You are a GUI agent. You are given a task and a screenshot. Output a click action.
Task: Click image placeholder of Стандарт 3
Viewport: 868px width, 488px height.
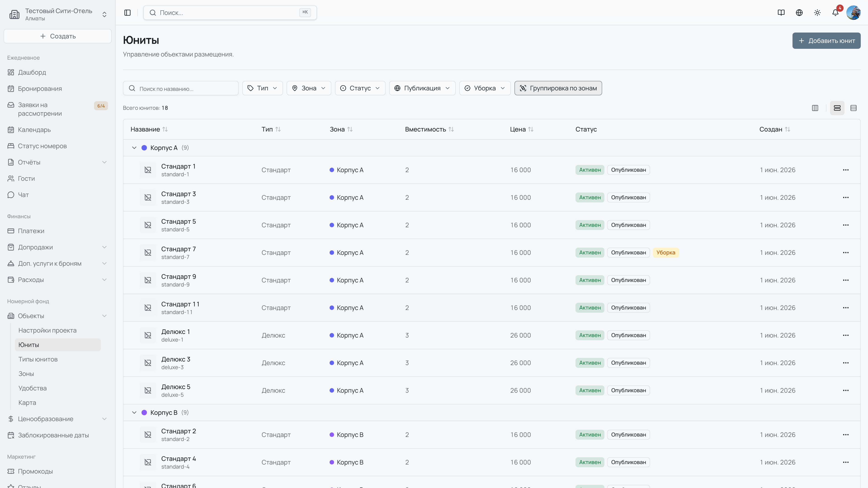(148, 197)
